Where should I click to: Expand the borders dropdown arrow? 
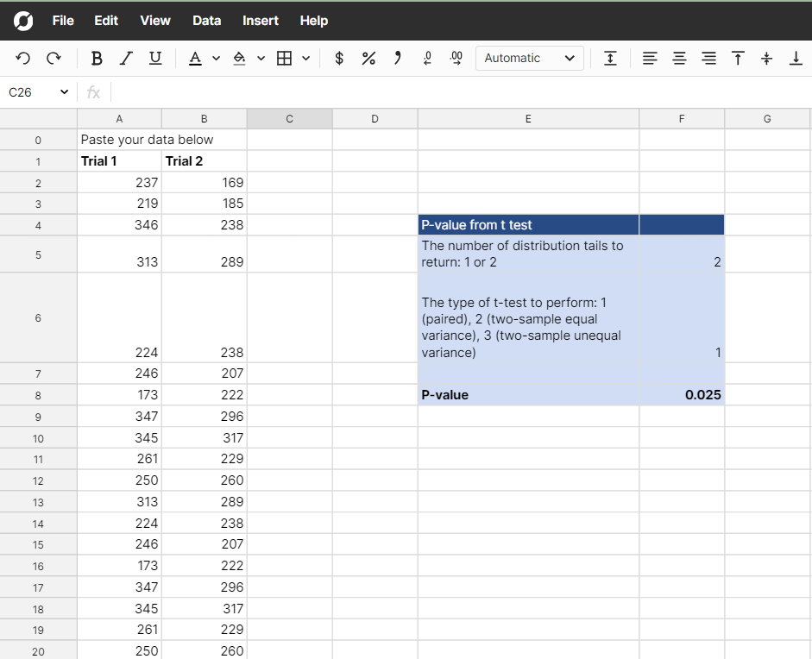tap(305, 59)
